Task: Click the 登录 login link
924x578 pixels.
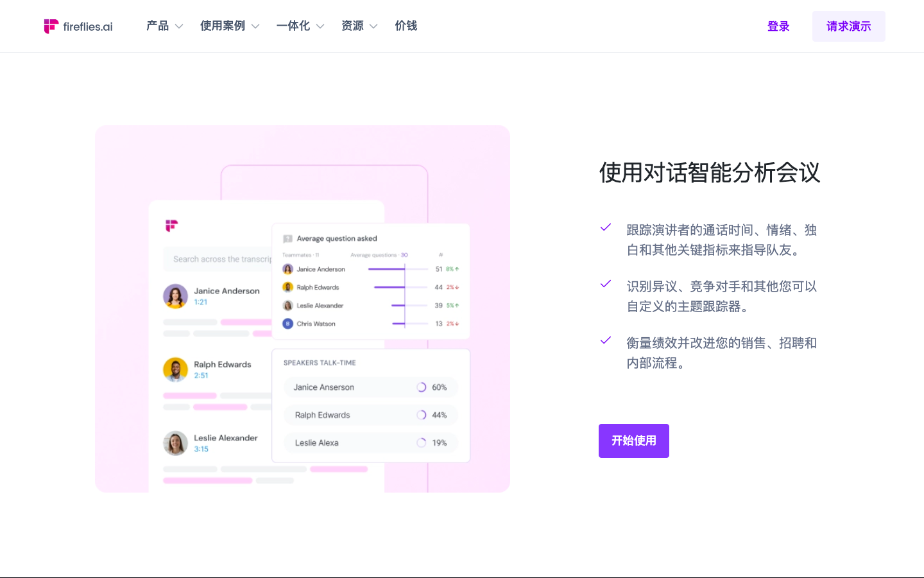Action: [x=778, y=26]
